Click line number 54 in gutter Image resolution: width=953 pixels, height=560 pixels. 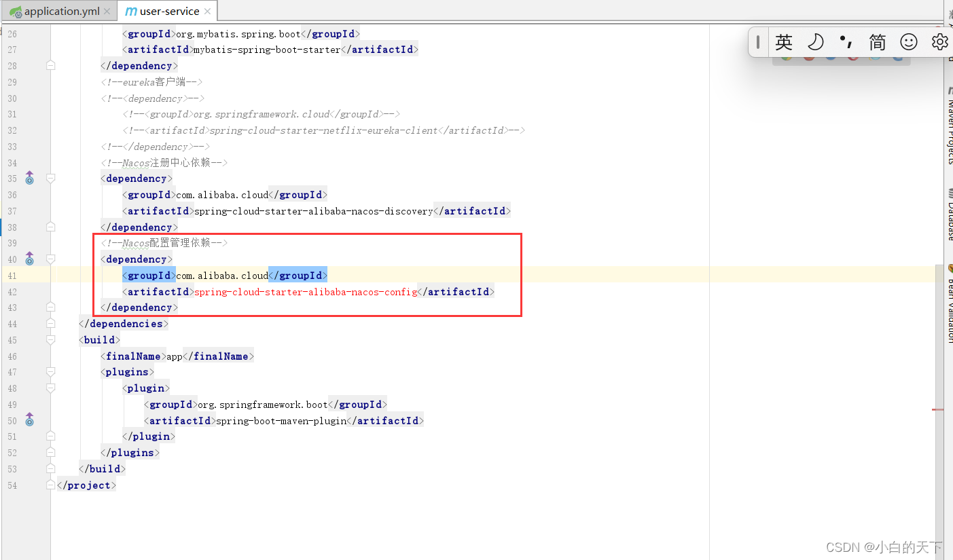pos(12,485)
